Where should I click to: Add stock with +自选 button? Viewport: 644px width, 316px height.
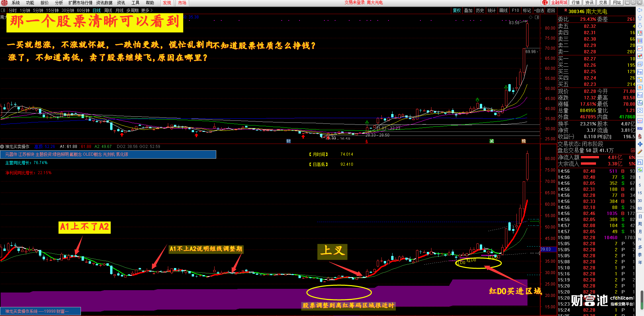[539, 10]
